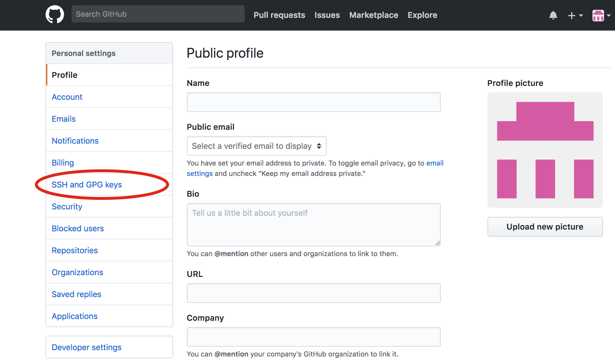Viewport: 615px width, 364px height.
Task: Click the Search GitHub field
Action: tap(158, 14)
